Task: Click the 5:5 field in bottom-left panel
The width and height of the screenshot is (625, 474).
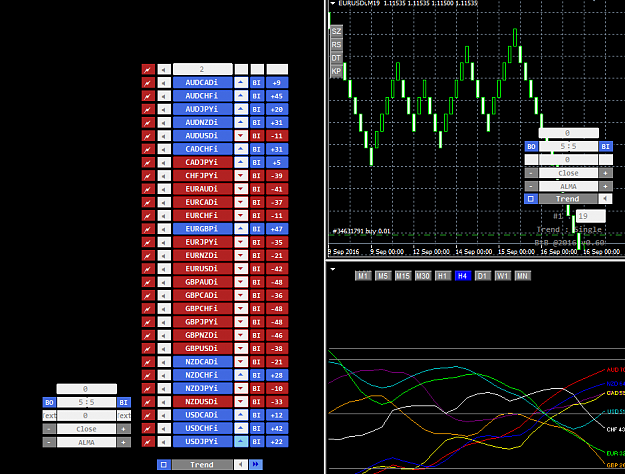Action: (86, 403)
